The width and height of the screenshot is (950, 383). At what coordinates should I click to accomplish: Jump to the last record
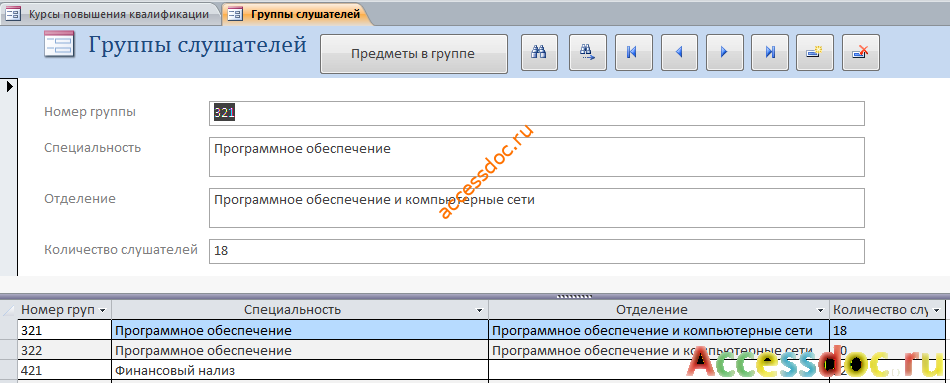click(x=770, y=53)
